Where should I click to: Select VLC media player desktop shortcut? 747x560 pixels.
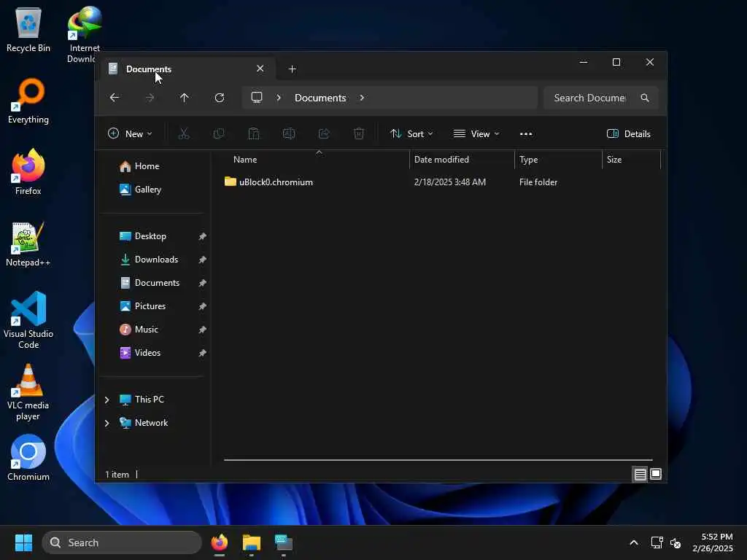click(28, 392)
